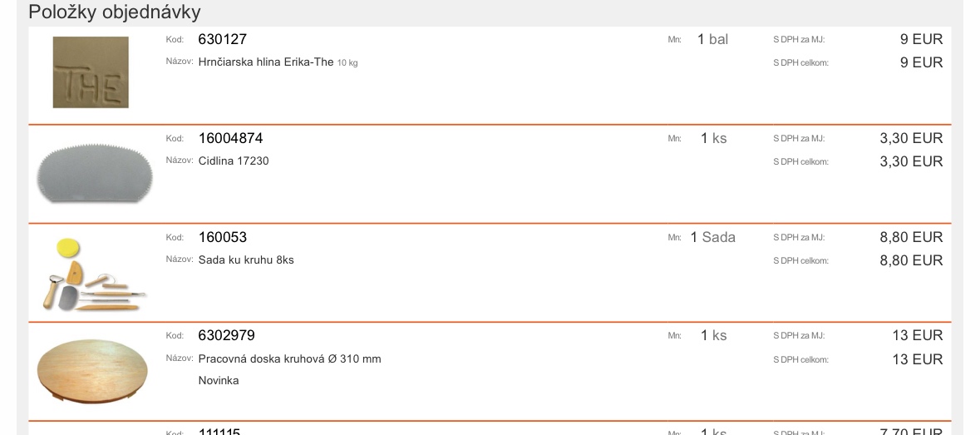Click the 1 bal quantity of clay

click(712, 39)
